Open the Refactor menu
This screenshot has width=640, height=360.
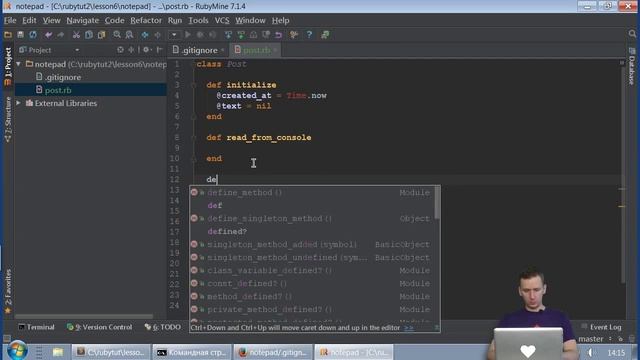coord(146,20)
